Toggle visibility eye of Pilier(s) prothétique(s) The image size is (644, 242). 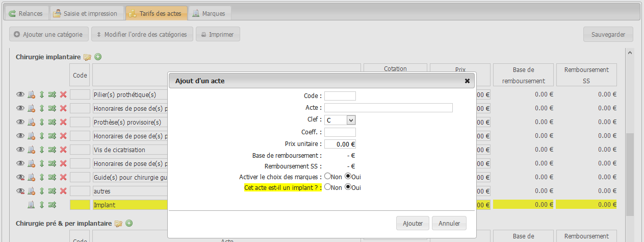pos(20,94)
